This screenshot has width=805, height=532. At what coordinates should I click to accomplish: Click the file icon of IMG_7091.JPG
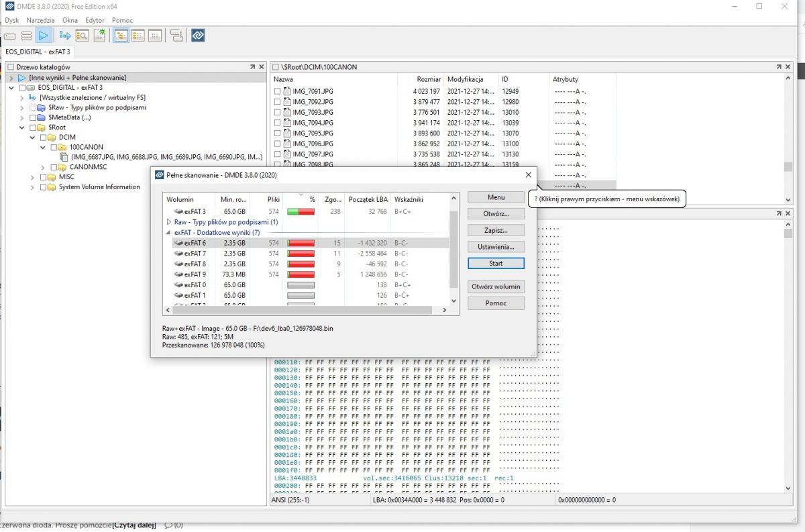pyautogui.click(x=287, y=91)
